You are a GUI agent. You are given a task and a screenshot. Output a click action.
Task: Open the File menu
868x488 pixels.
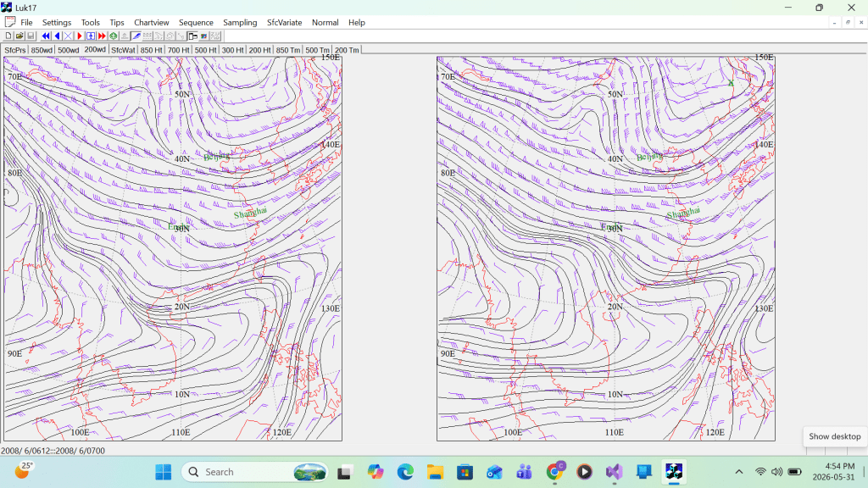(x=26, y=23)
